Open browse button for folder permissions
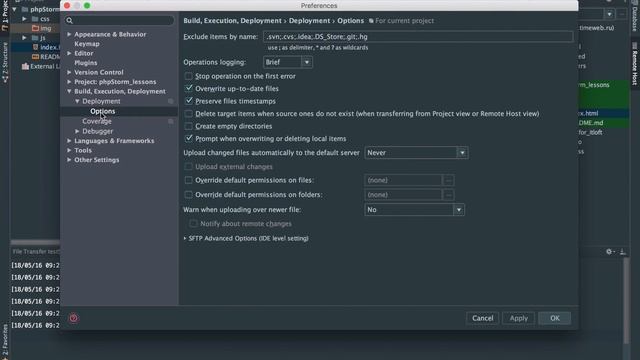Image resolution: width=640 pixels, height=360 pixels. (x=448, y=195)
